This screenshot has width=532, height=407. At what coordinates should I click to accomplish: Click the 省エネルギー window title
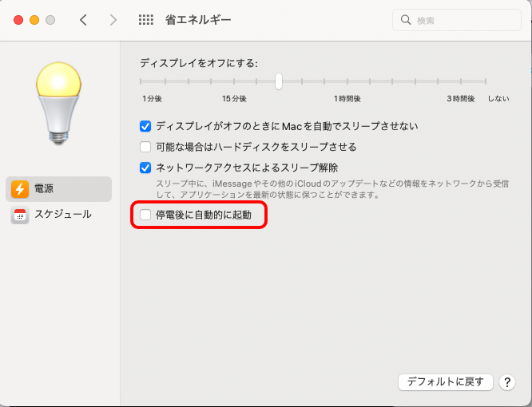[198, 20]
